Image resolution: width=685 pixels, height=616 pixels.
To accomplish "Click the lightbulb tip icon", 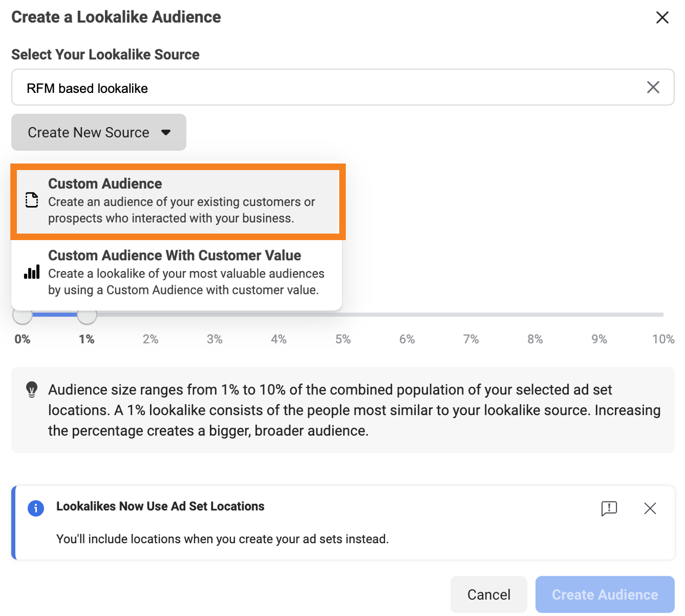I will tap(32, 389).
